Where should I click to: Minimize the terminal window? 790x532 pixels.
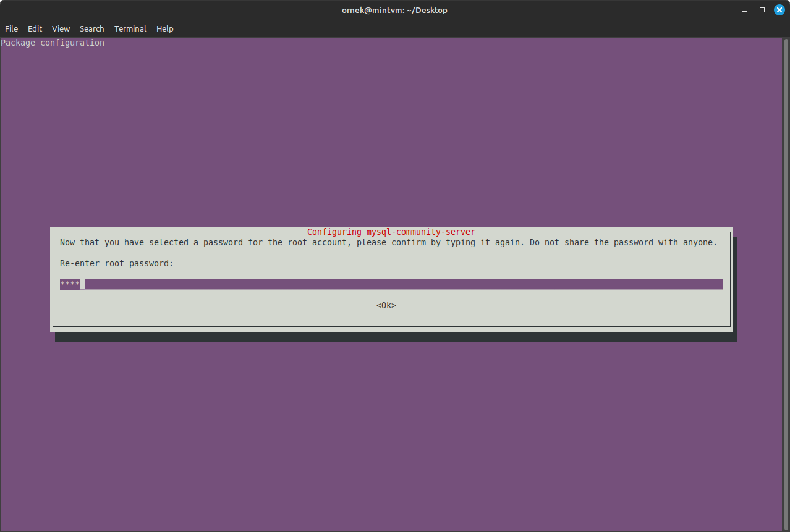click(745, 10)
